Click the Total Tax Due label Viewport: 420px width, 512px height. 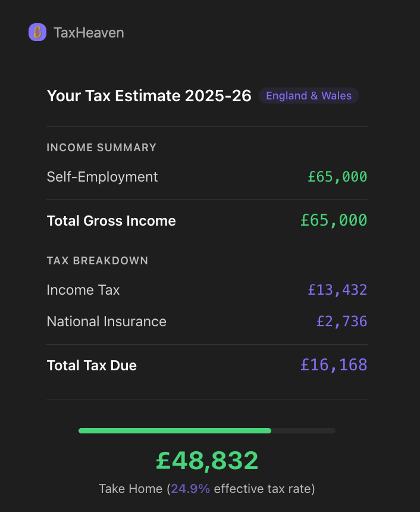click(92, 365)
